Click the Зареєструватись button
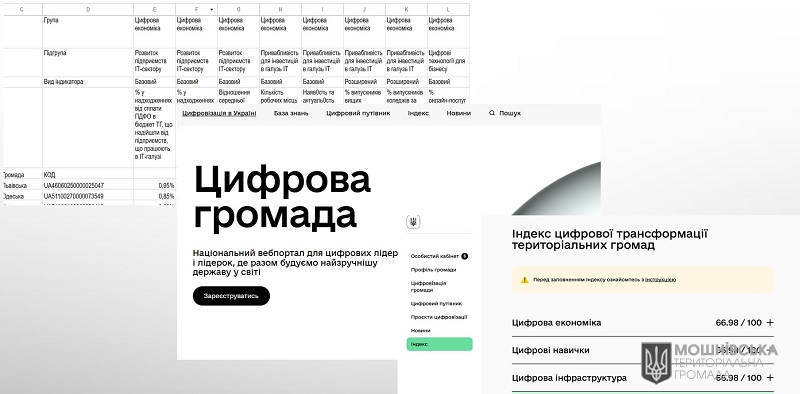800x394 pixels. tap(231, 296)
